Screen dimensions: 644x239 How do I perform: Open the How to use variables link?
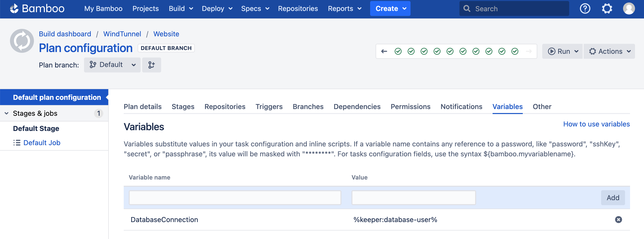(596, 124)
